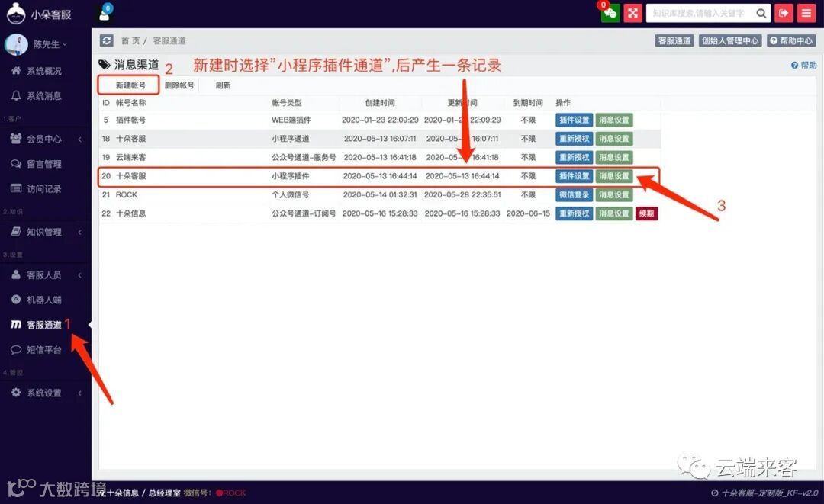Click 重新授权 for row ID 18
The width and height of the screenshot is (824, 504).
click(x=574, y=139)
